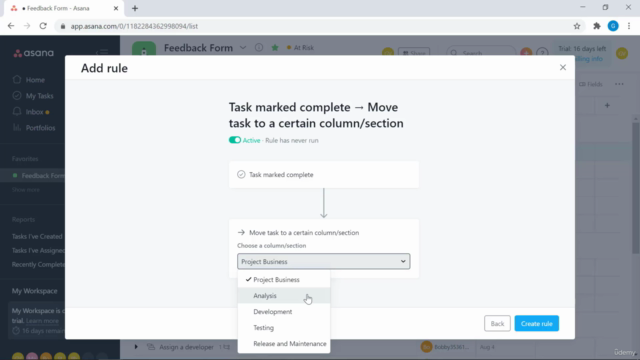Open the more options ellipsis menu
This screenshot has height=360, width=640.
pos(619,84)
